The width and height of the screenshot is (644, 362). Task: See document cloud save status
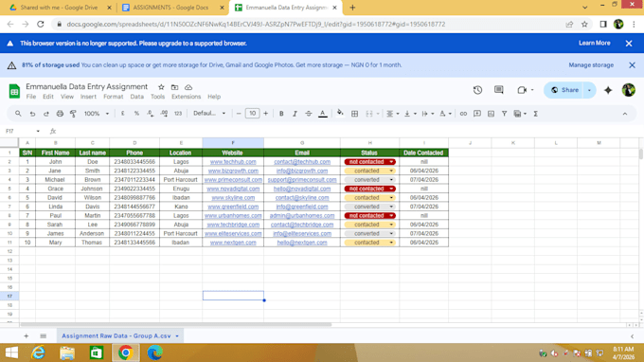[188, 87]
